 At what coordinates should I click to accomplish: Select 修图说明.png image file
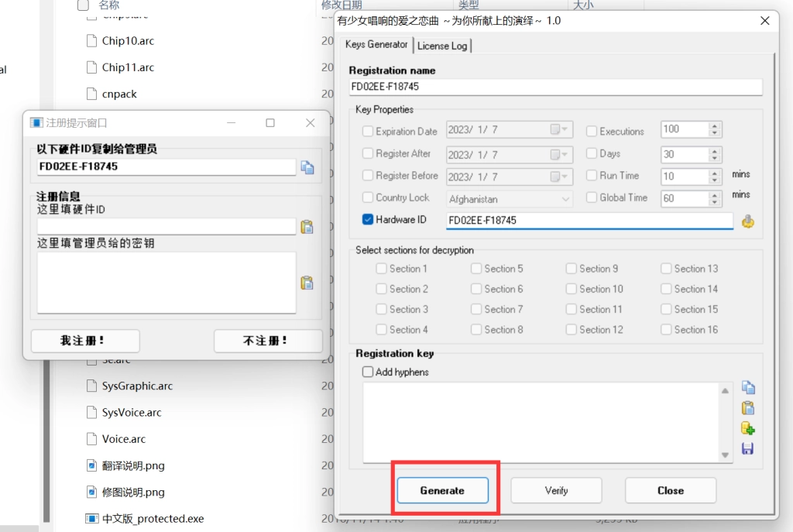133,492
